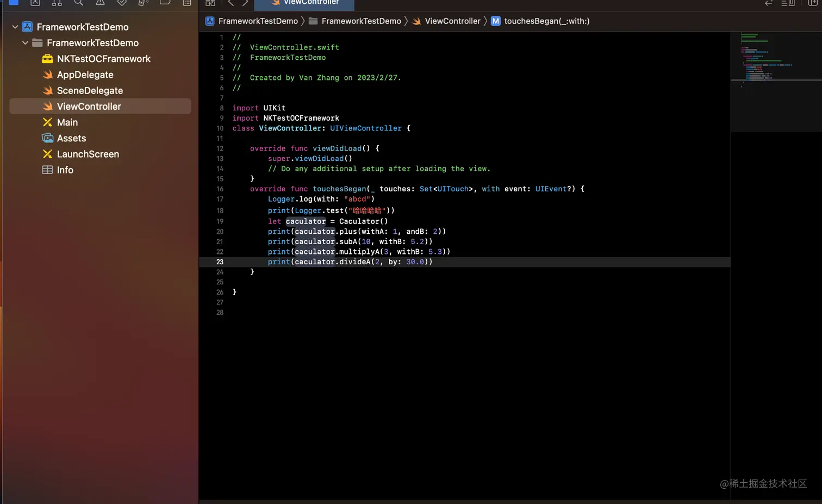
Task: Toggle code review change arrows
Action: point(769,3)
